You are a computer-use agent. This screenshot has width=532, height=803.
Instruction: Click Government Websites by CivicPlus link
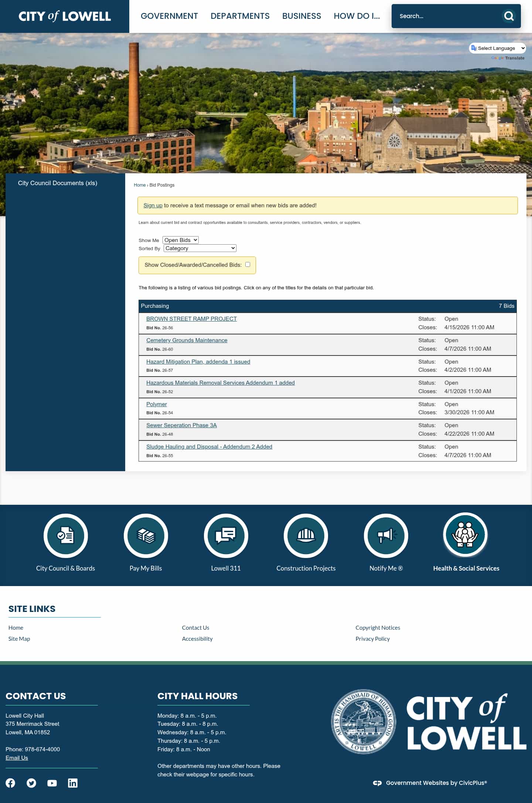(436, 783)
